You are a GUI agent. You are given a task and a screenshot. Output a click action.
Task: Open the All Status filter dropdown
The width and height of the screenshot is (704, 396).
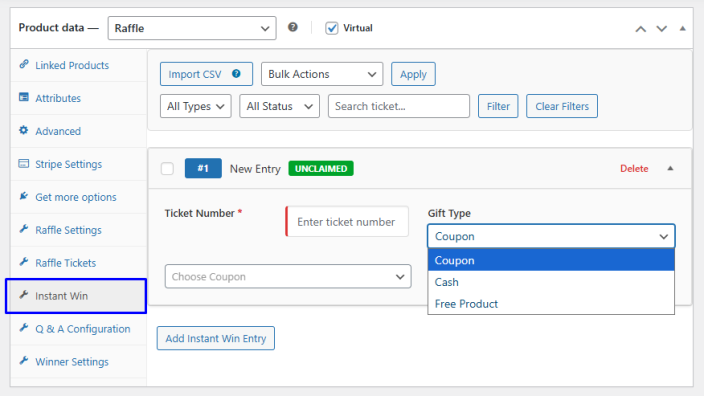[279, 106]
